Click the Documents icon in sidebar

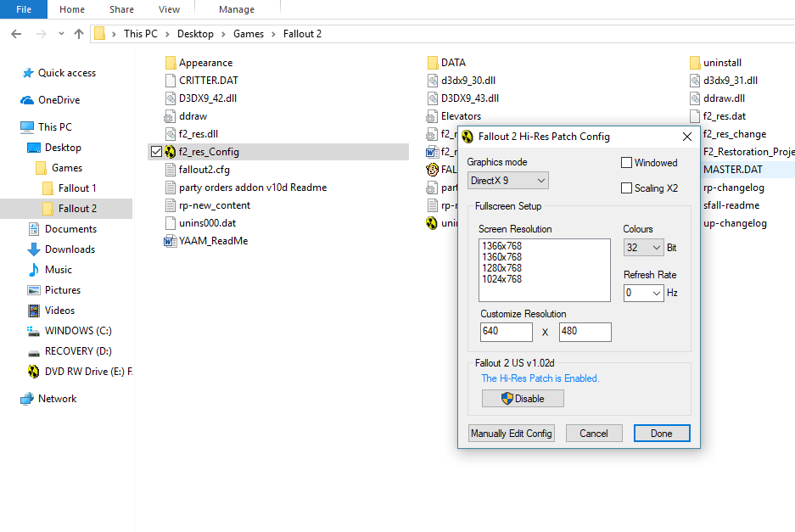34,229
